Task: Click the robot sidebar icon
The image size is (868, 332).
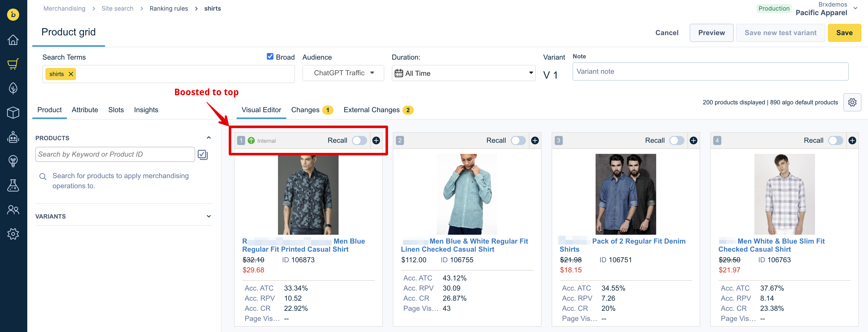Action: tap(13, 137)
